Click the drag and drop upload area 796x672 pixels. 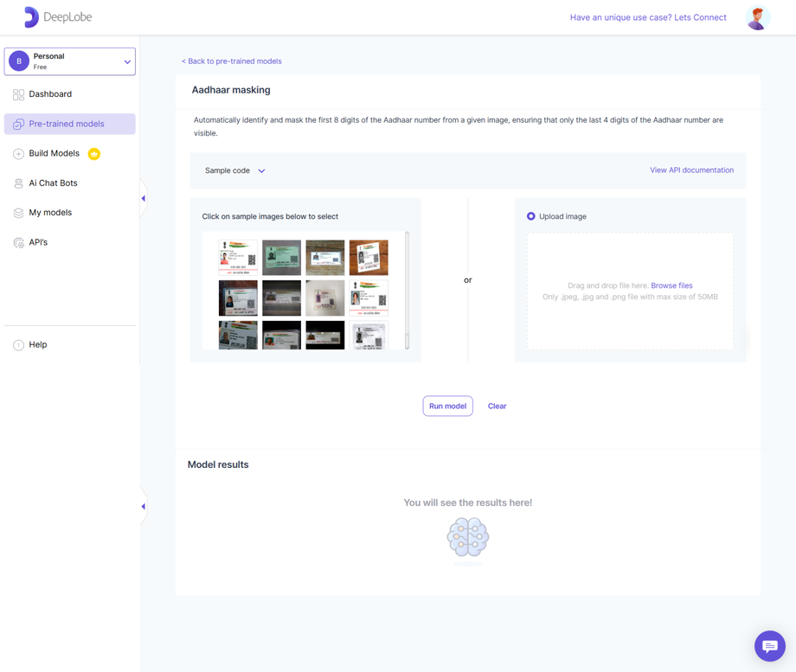pos(630,291)
